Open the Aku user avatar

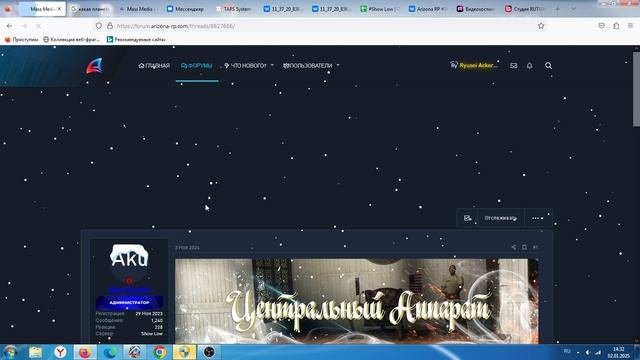tap(129, 263)
